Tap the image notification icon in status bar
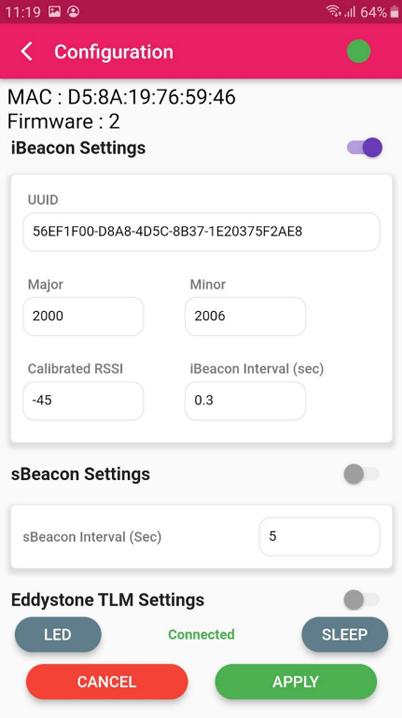This screenshot has width=402, height=718. pos(54,12)
